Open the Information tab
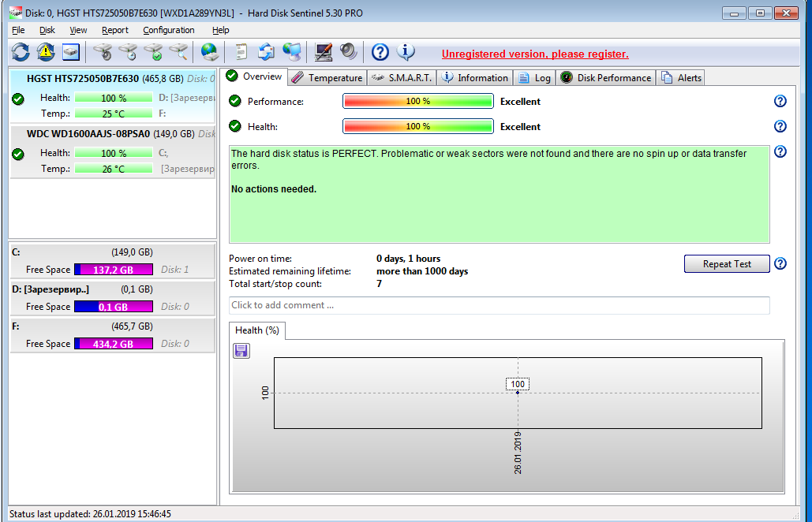The width and height of the screenshot is (812, 522). (475, 77)
